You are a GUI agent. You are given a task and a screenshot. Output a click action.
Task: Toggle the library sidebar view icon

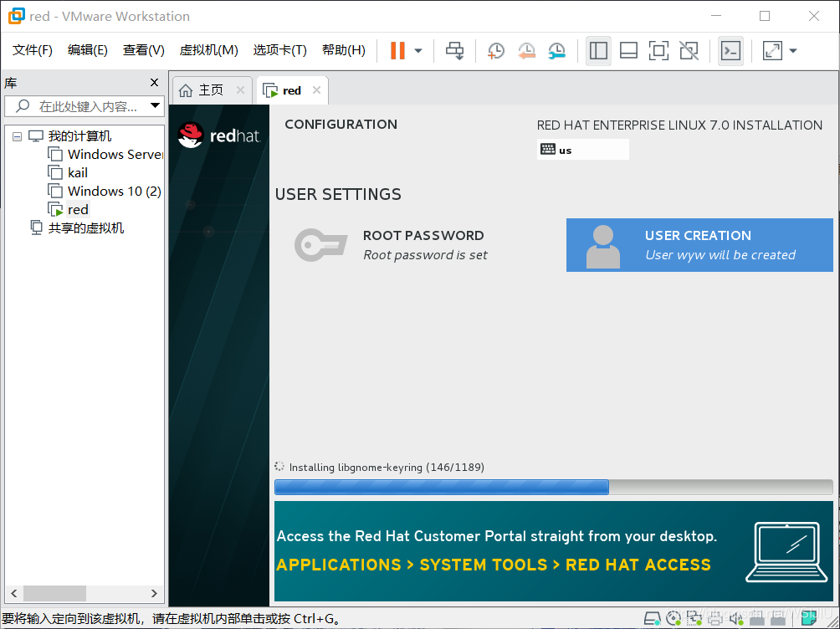[598, 51]
